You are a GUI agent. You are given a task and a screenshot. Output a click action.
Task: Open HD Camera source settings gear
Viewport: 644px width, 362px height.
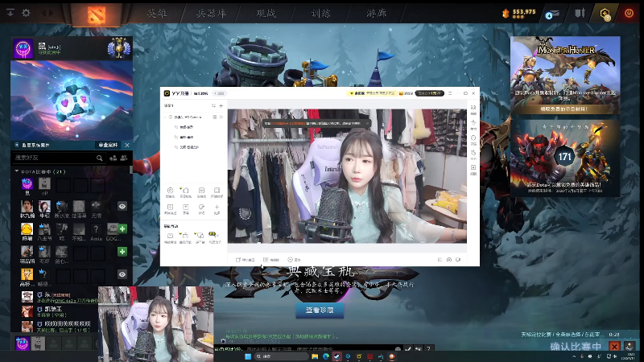[221, 117]
